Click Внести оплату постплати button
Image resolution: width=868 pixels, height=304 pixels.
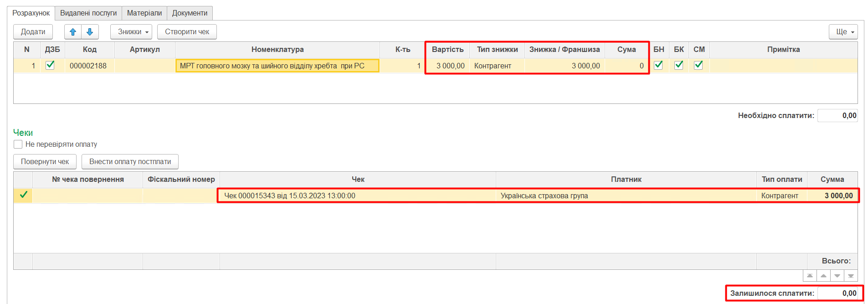130,162
